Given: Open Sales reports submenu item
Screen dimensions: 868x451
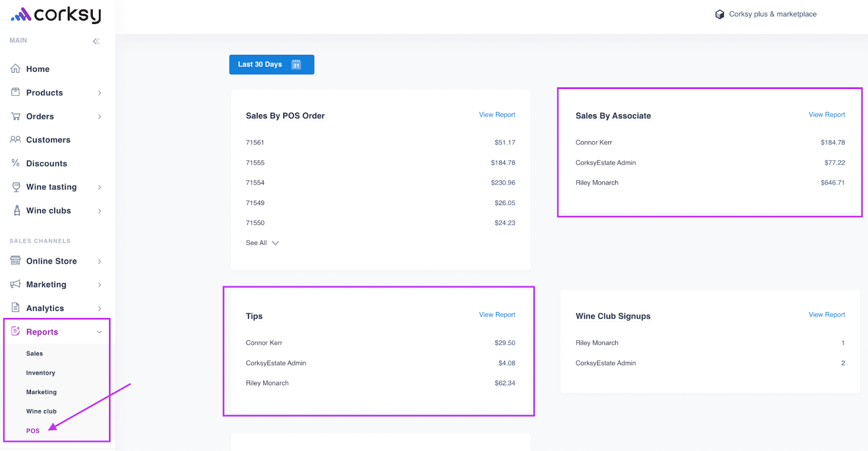Looking at the screenshot, I should (x=35, y=353).
